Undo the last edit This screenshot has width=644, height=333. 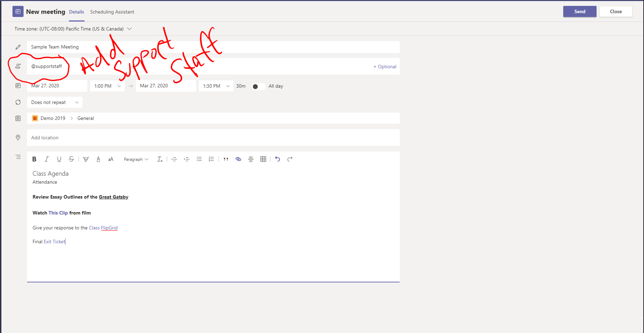click(277, 159)
